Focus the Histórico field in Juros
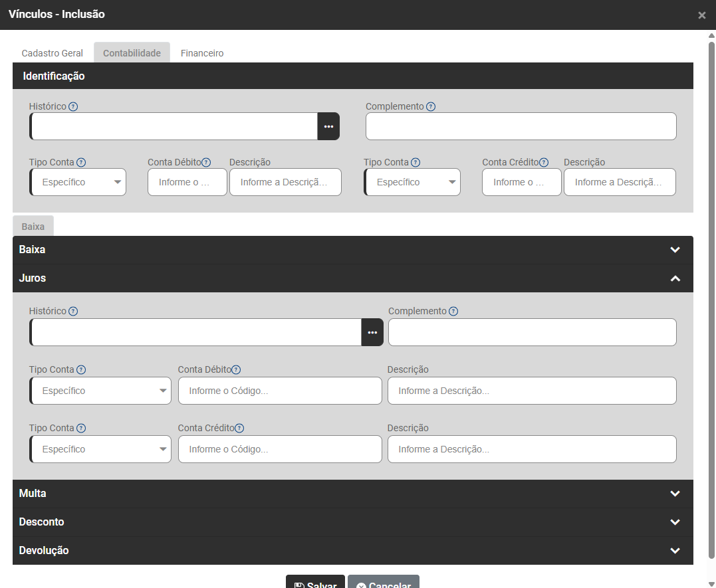Viewport: 716px width, 588px height. pos(195,332)
